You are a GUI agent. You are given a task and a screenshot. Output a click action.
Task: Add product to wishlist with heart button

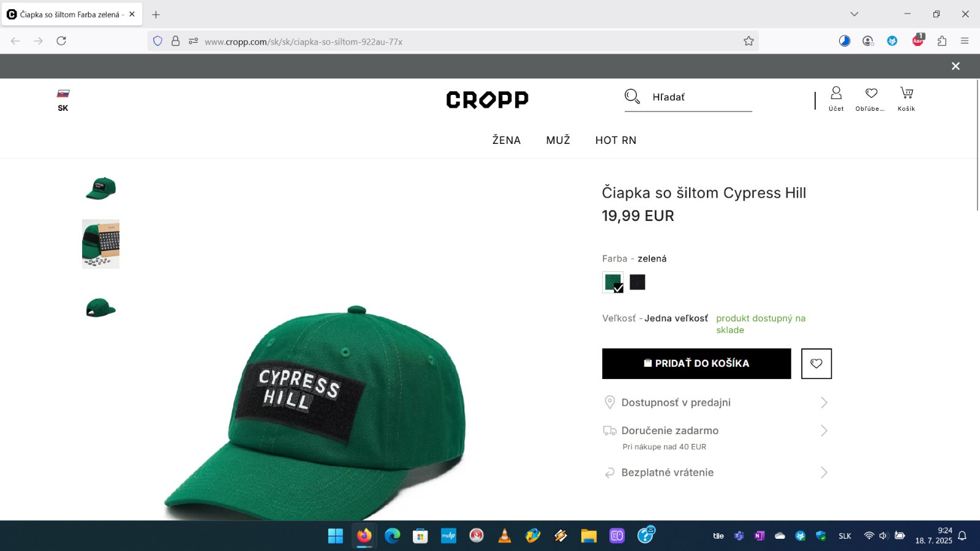tap(816, 364)
